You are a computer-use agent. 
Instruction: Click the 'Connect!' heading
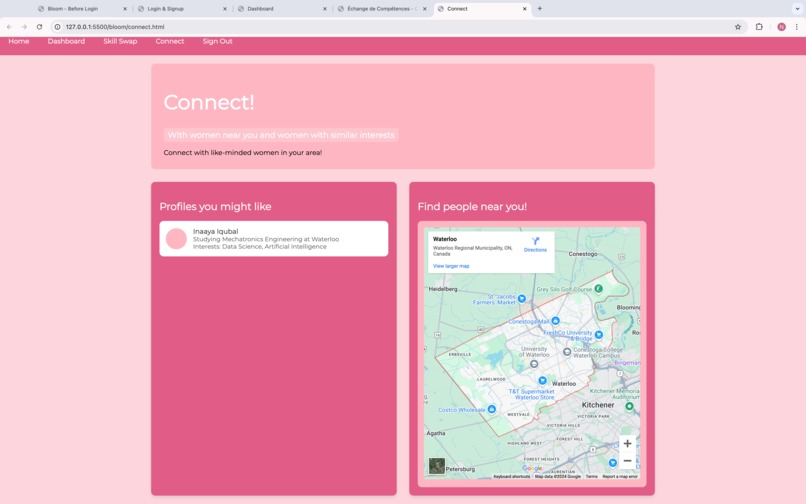pyautogui.click(x=209, y=102)
